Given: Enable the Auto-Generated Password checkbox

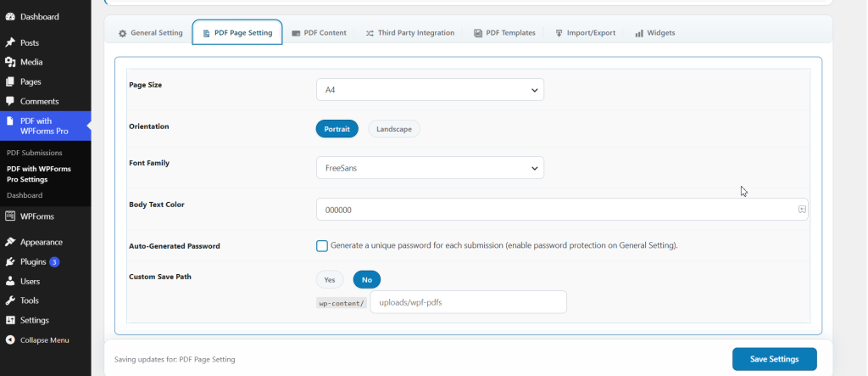Looking at the screenshot, I should [x=322, y=245].
